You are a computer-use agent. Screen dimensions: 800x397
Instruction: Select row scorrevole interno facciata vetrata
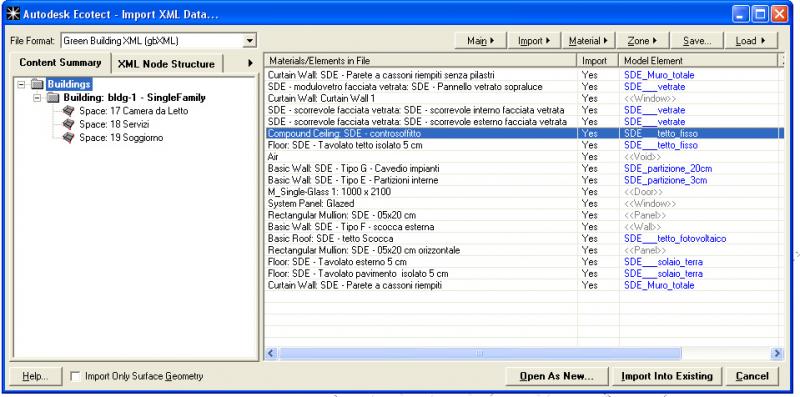coord(524,110)
